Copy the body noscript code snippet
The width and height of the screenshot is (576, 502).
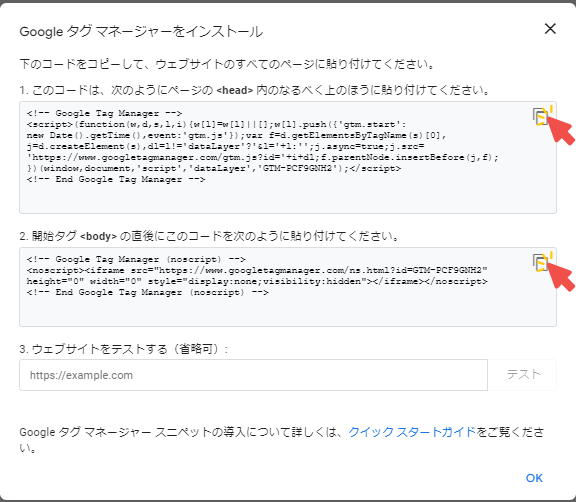[540, 262]
